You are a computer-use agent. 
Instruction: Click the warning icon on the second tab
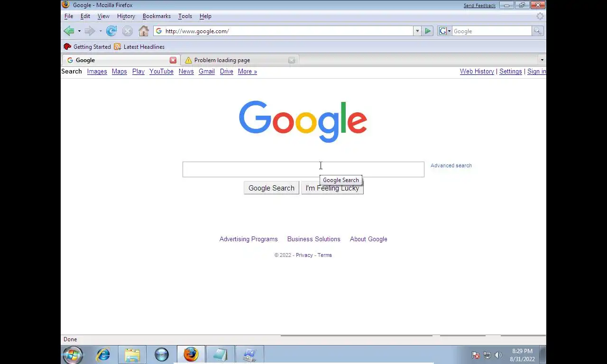(188, 60)
